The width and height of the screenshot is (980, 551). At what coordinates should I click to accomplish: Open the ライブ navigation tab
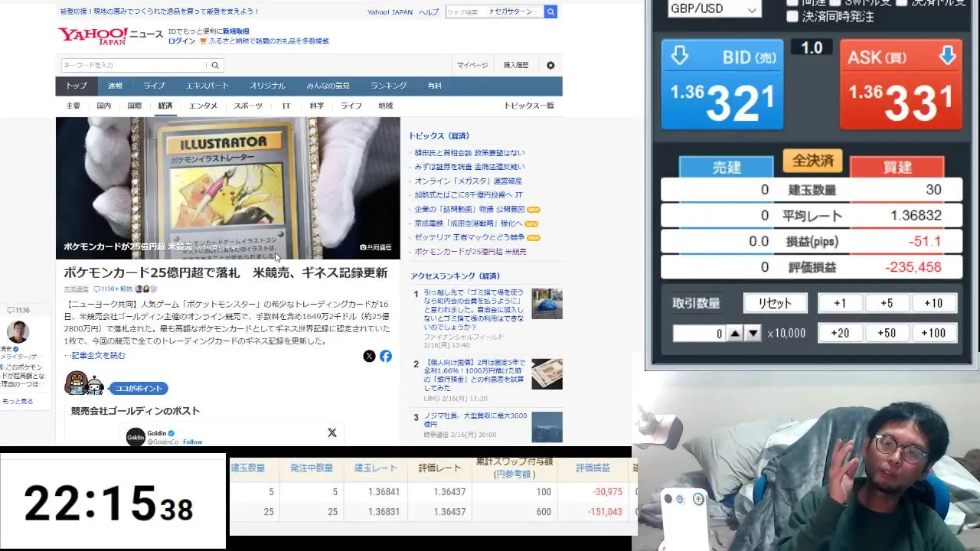[x=154, y=86]
